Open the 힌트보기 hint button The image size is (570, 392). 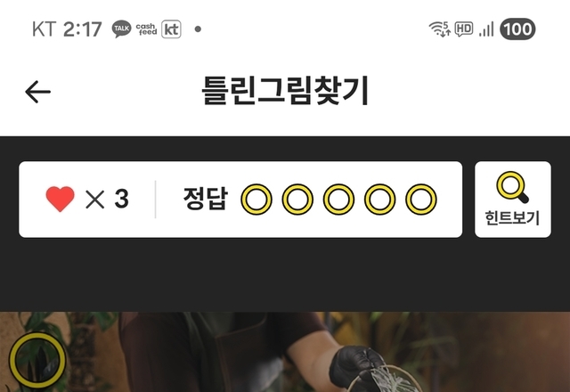click(x=513, y=200)
